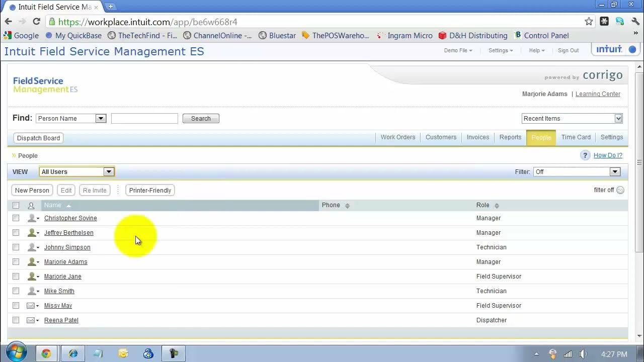Switch to the Settings tab in navigation bar
The width and height of the screenshot is (644, 362).
point(611,137)
